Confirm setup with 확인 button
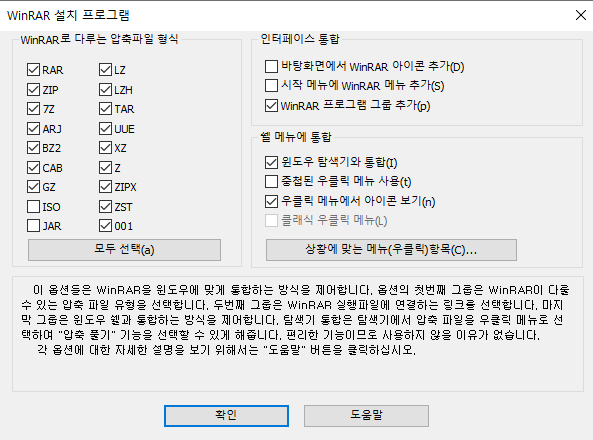 point(226,416)
